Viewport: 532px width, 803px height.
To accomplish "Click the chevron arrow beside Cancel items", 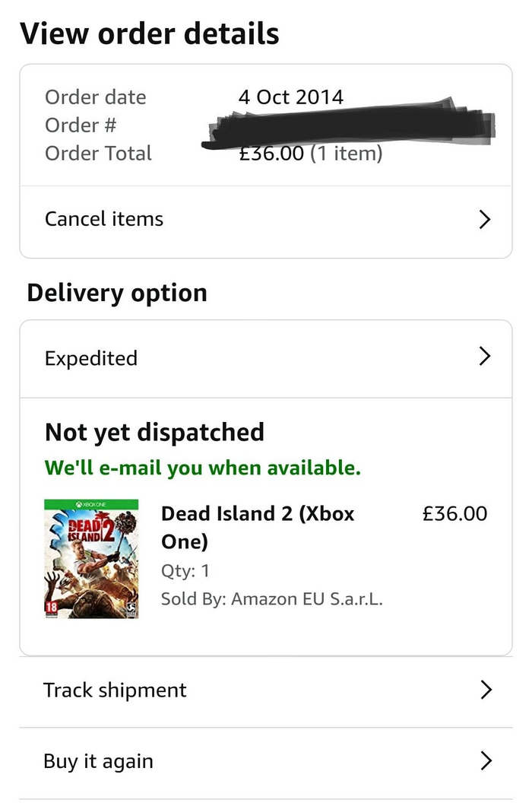I will point(485,220).
